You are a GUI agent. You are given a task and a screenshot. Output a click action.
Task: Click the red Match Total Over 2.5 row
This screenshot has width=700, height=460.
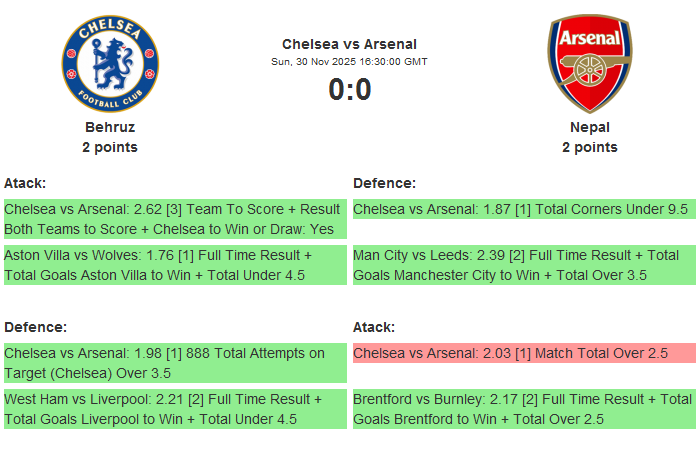pyautogui.click(x=524, y=353)
